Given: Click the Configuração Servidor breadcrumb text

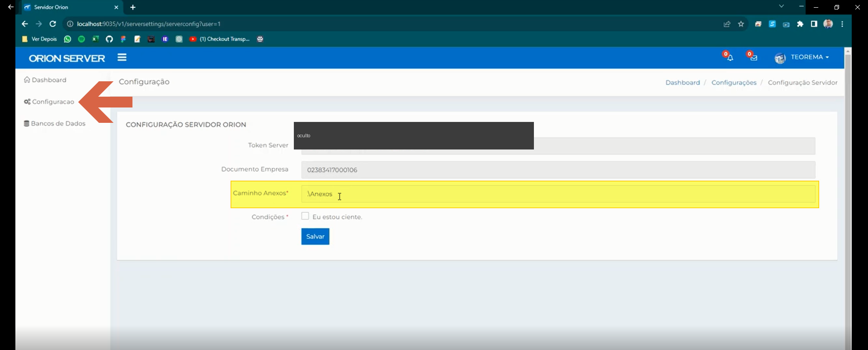Looking at the screenshot, I should coord(802,83).
